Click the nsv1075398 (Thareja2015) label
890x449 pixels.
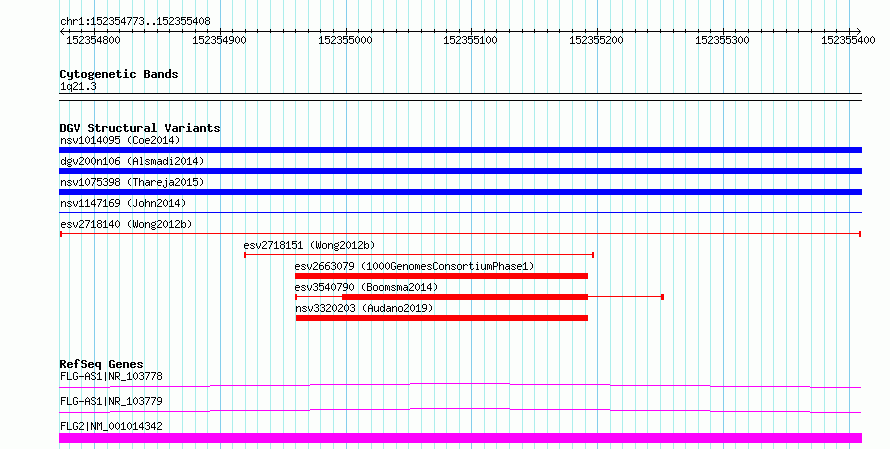[132, 182]
